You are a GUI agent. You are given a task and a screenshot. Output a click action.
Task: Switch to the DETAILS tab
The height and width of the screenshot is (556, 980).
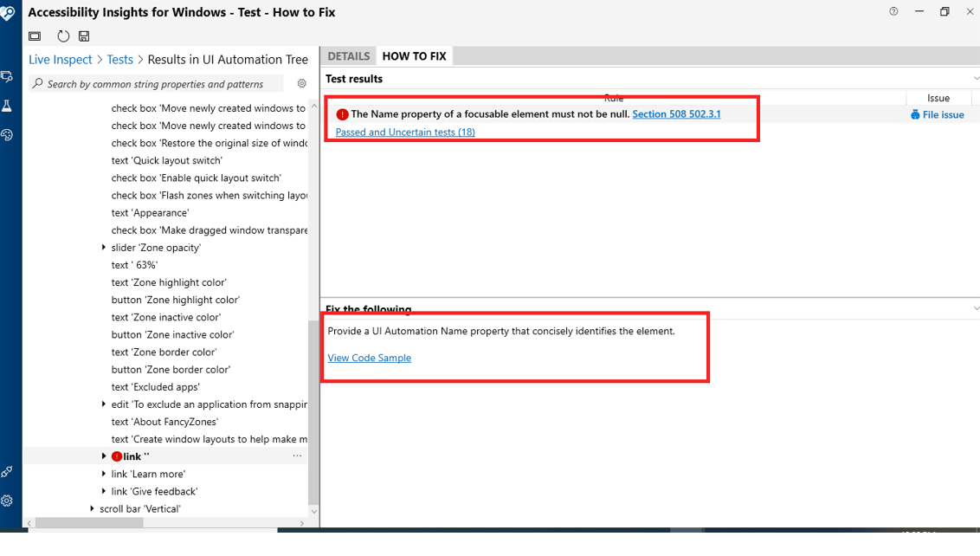coord(349,55)
